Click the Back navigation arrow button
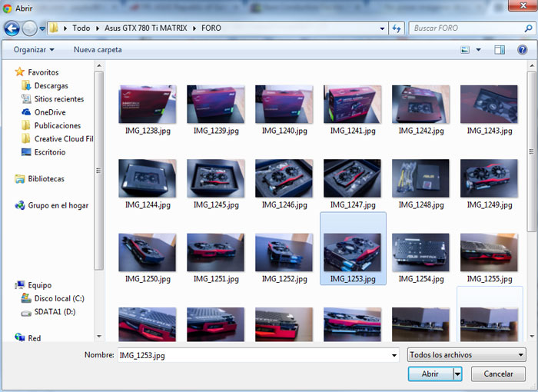This screenshot has width=538, height=392. click(x=12, y=28)
